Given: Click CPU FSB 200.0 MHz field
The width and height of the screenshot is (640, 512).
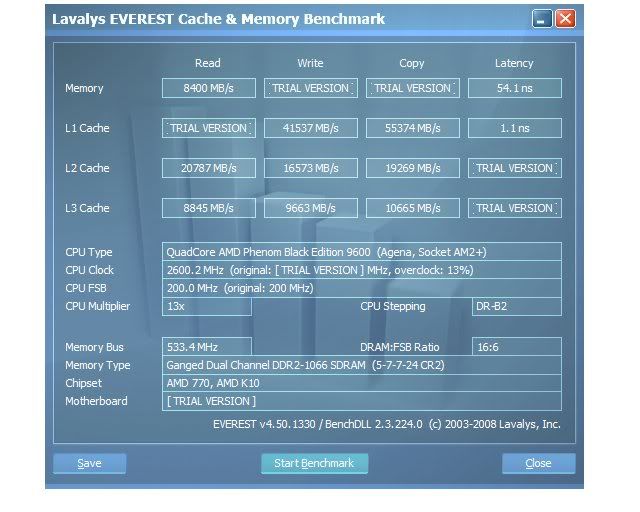Looking at the screenshot, I should point(362,288).
